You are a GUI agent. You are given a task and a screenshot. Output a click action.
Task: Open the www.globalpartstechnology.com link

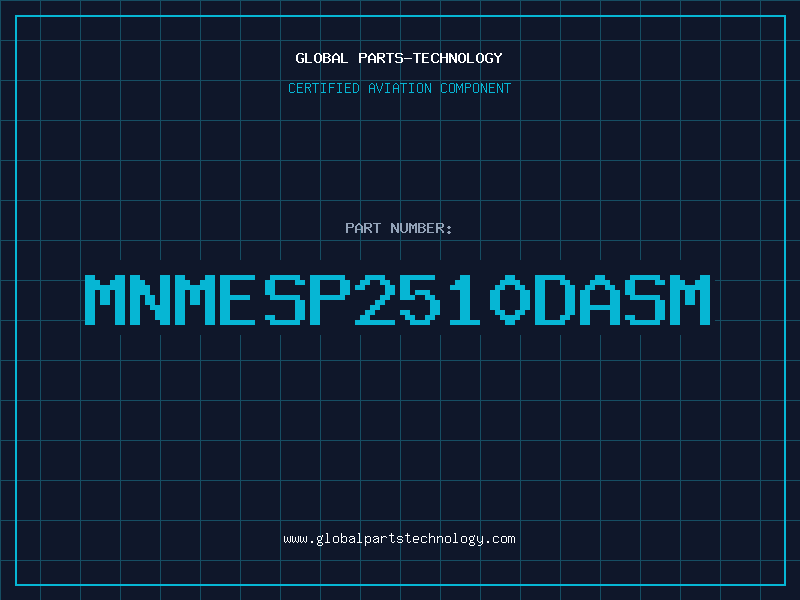pos(399,539)
